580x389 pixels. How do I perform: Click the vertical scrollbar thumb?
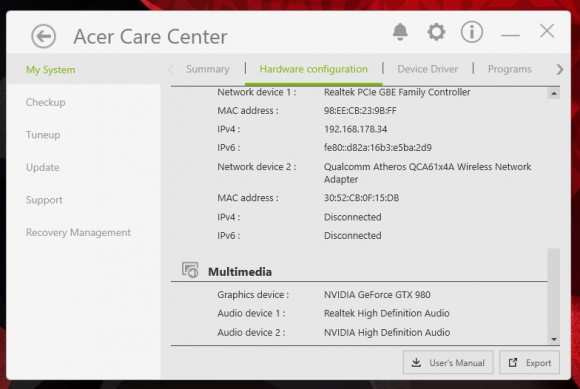(x=553, y=291)
